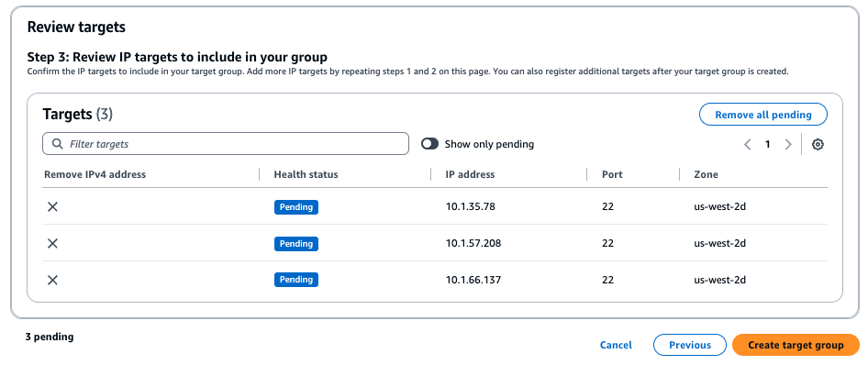Select IP address 10.1.35.78 cell
The width and height of the screenshot is (868, 365).
pos(470,207)
